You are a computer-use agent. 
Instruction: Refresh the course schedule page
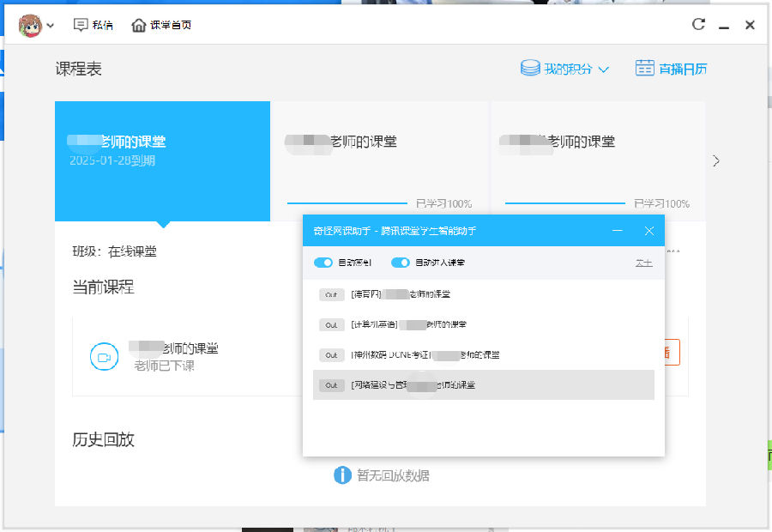[x=698, y=24]
